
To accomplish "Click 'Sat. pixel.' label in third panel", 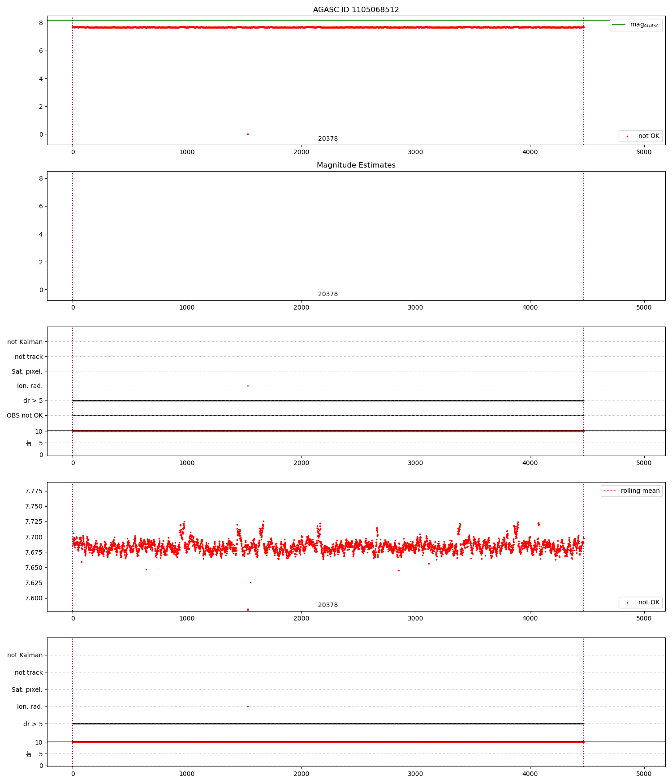I will pos(27,371).
